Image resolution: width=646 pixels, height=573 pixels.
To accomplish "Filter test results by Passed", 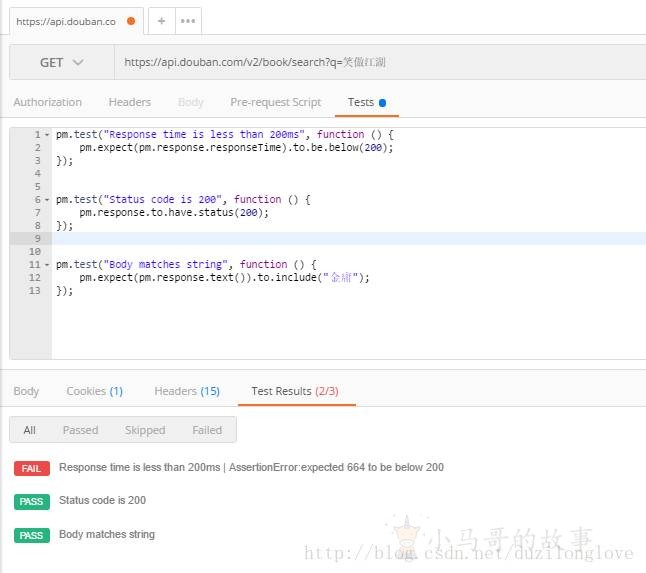I will [80, 430].
